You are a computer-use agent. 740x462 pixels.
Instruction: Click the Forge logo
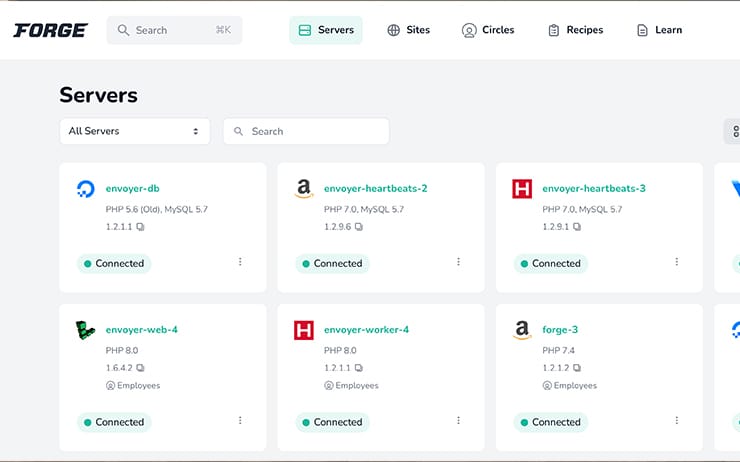(x=50, y=30)
